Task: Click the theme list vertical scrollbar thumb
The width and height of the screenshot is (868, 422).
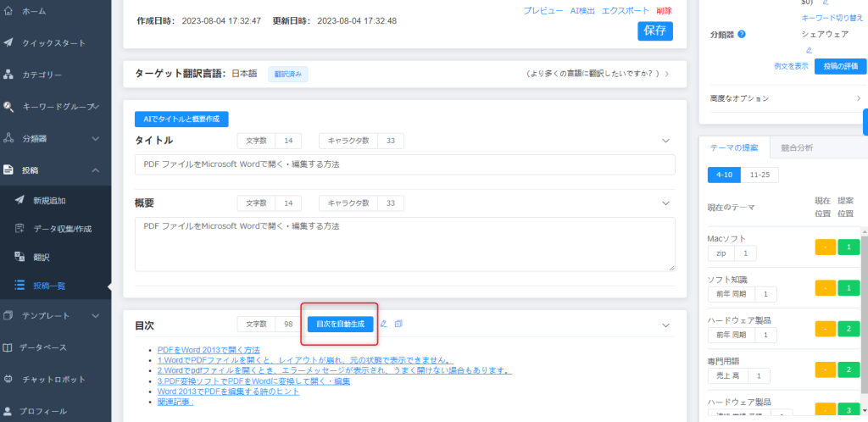Action: (864, 314)
